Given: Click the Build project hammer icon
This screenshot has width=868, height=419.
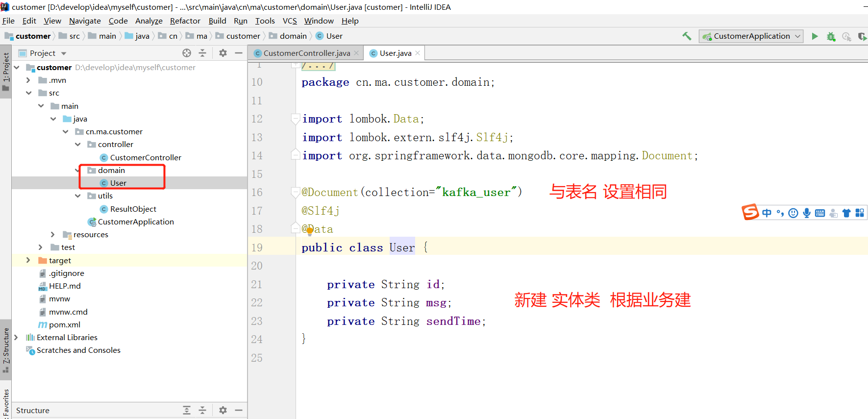Looking at the screenshot, I should tap(687, 36).
